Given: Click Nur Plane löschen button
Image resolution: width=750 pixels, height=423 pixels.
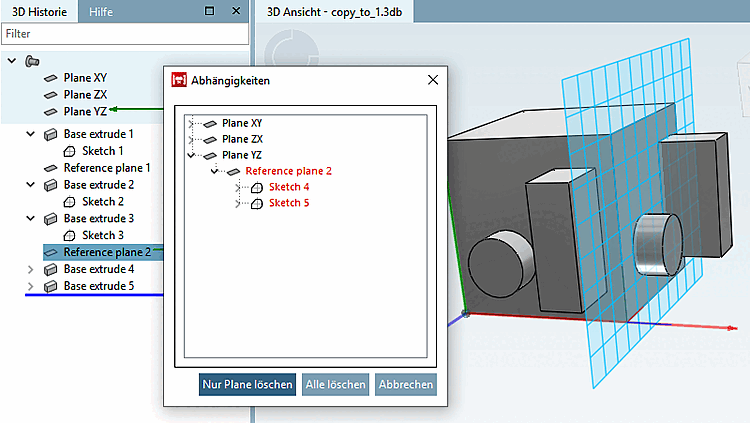Looking at the screenshot, I should coord(247,384).
